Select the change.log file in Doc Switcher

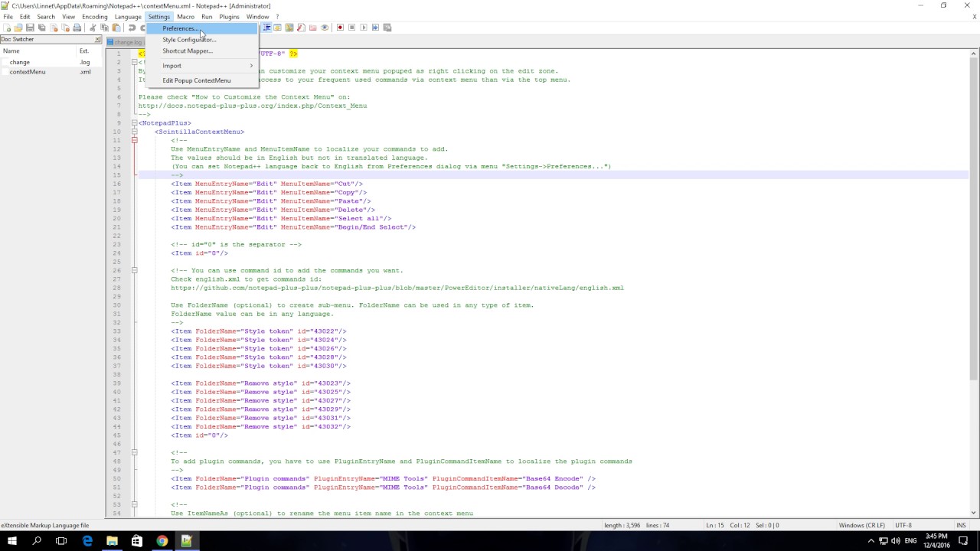51,62
